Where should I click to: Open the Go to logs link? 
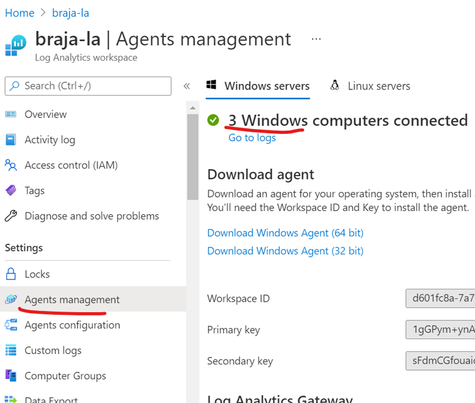(x=252, y=138)
